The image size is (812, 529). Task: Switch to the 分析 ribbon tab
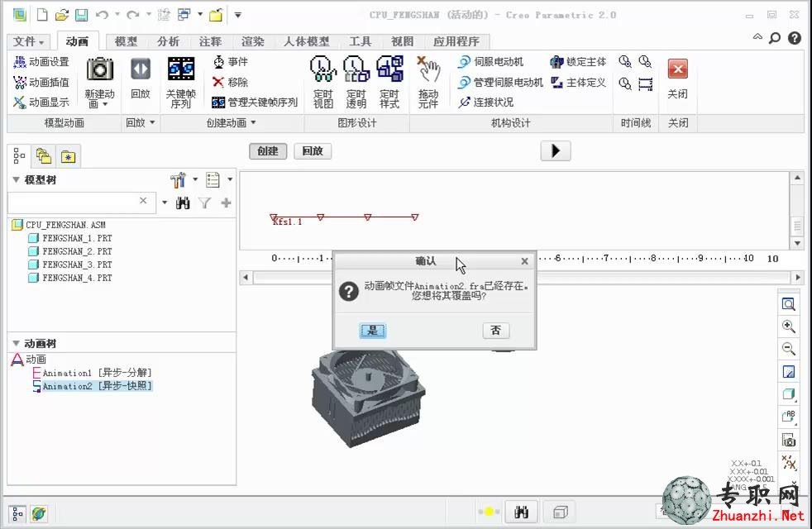coord(169,41)
